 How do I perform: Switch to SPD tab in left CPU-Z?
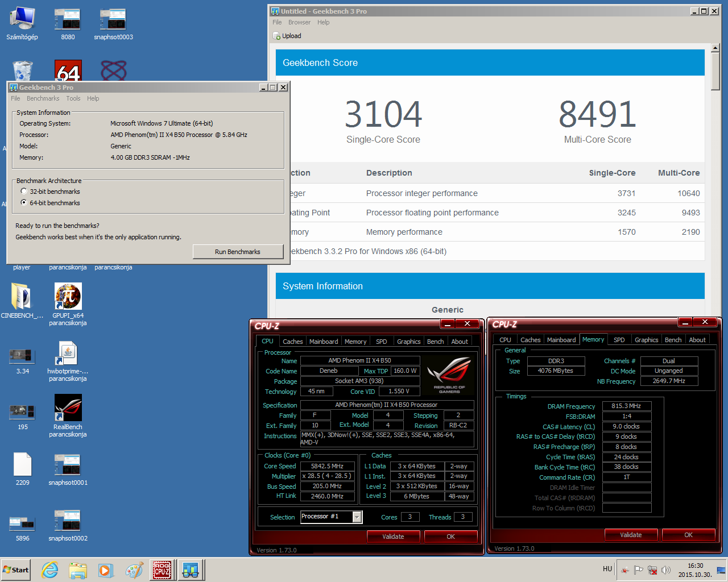click(382, 342)
